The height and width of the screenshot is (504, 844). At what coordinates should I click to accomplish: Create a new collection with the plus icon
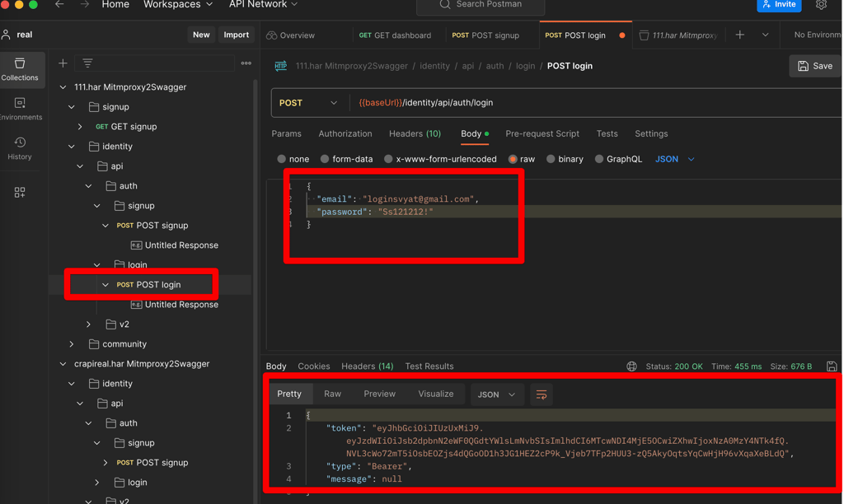(x=63, y=63)
